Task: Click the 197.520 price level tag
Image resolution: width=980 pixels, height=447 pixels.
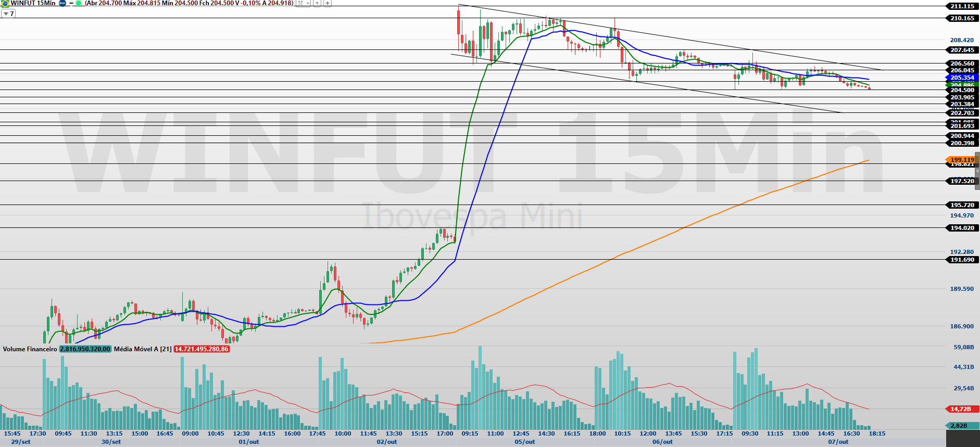Action: click(962, 181)
